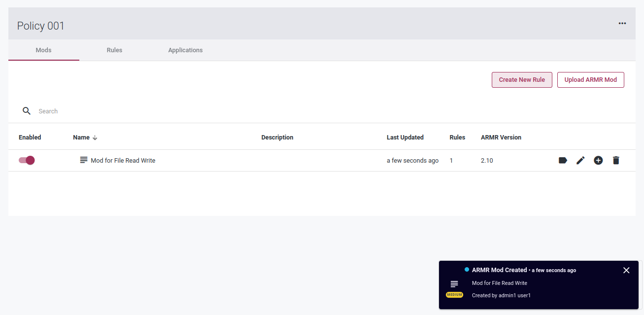Click 'Created by admin1 user1' in the notification

501,295
